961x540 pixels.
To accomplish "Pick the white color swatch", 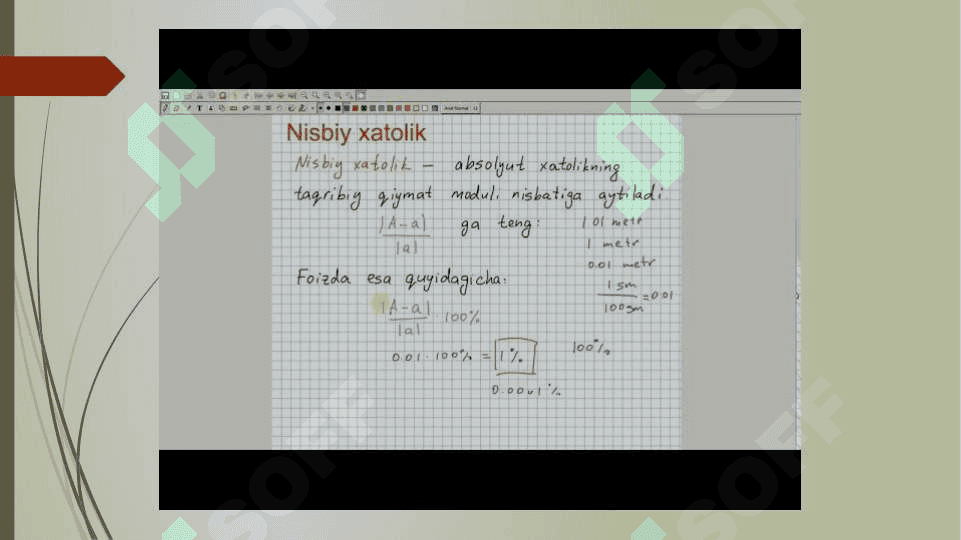I will point(425,108).
